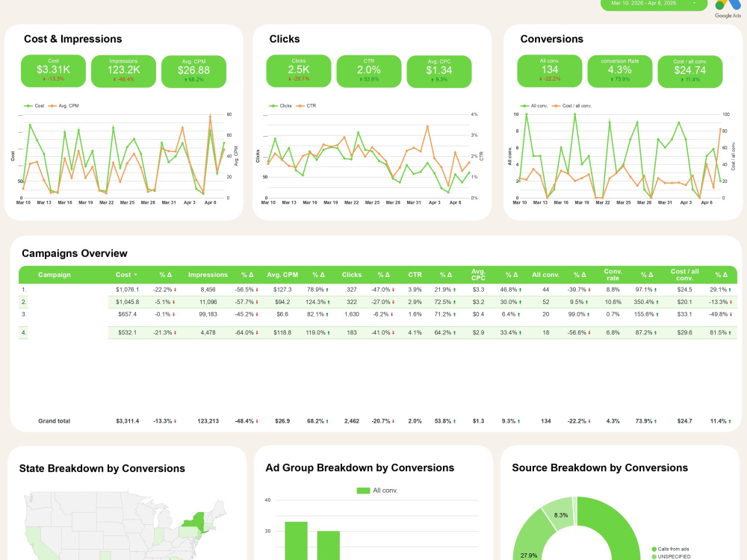Viewport: 747px width, 560px height.
Task: Sort table by CTR column header
Action: (x=415, y=275)
